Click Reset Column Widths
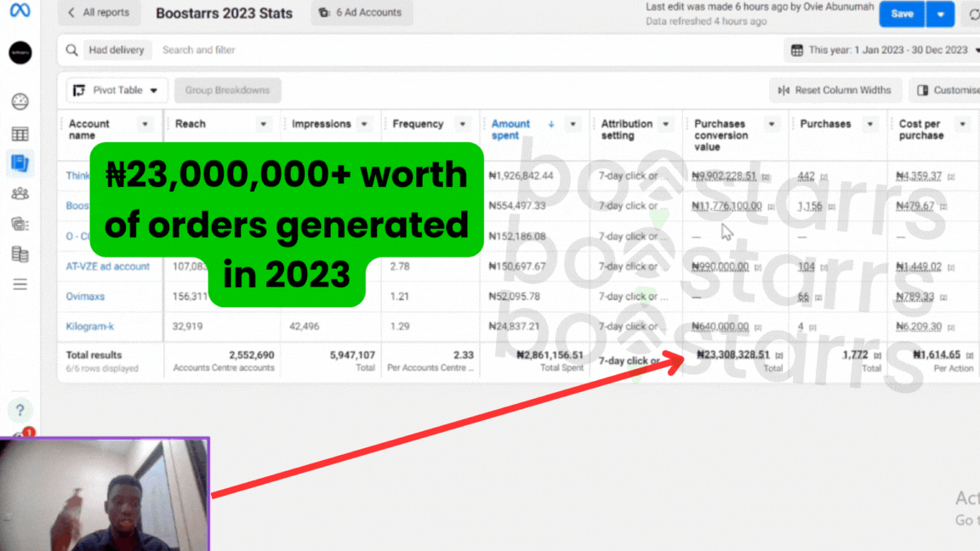The width and height of the screenshot is (980, 551). [835, 91]
